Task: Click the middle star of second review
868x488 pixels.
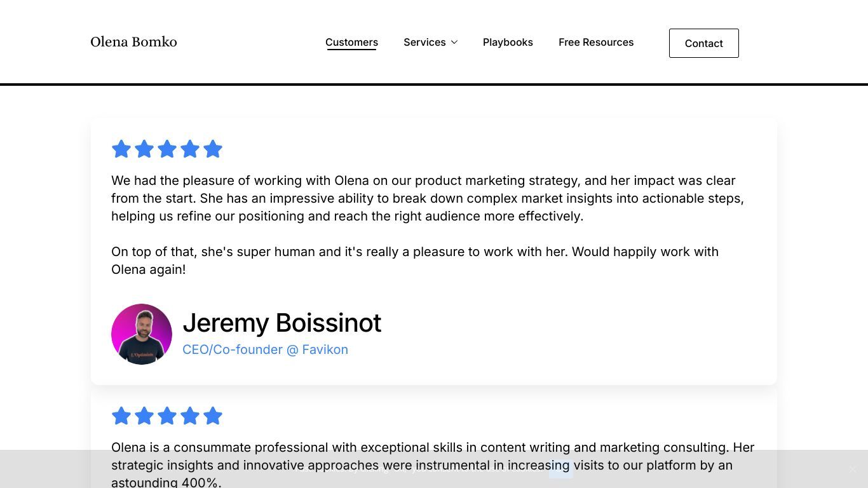Action: pos(167,416)
